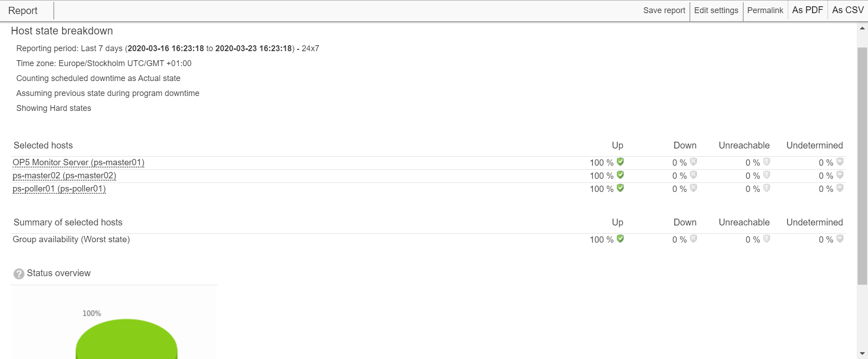
Task: Click Unreachable shield icon in ps-master02 row
Action: 767,175
